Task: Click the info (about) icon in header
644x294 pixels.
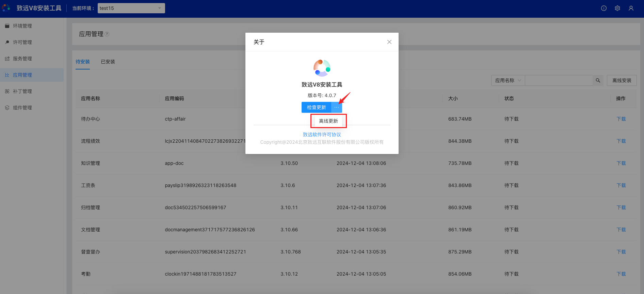Action: click(604, 8)
